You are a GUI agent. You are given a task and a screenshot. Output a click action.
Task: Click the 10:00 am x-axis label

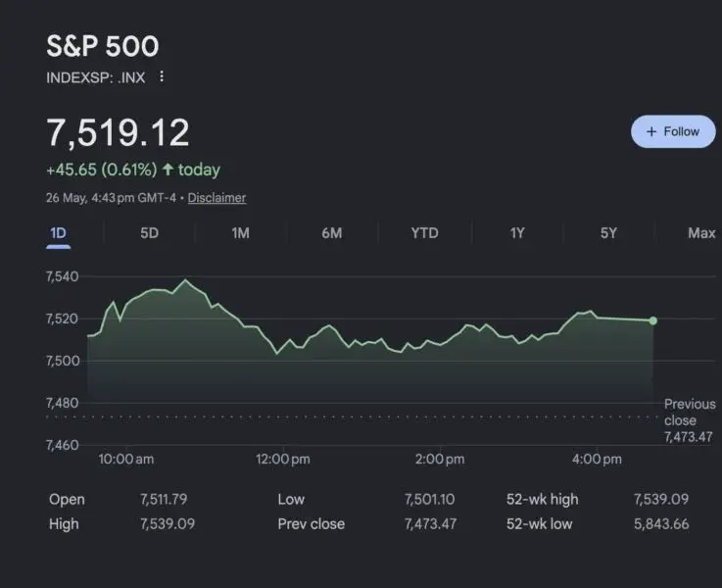point(126,459)
